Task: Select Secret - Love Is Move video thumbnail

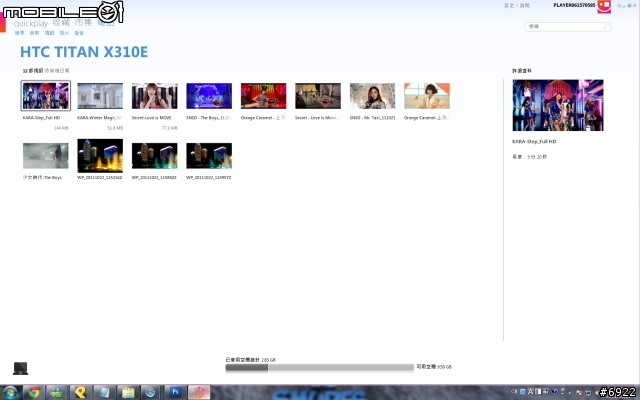Action: click(x=318, y=96)
